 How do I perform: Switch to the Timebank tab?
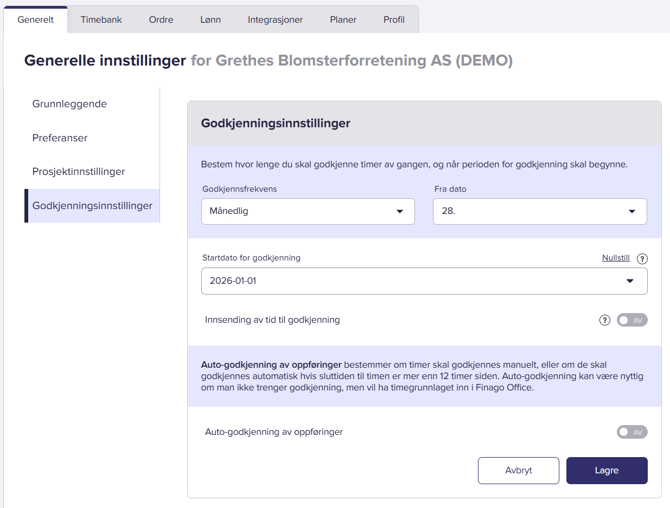101,20
